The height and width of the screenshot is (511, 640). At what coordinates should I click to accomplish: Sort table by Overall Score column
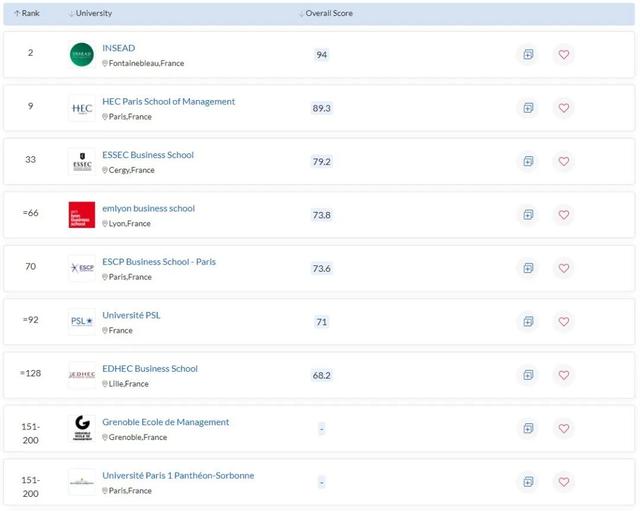click(x=326, y=13)
